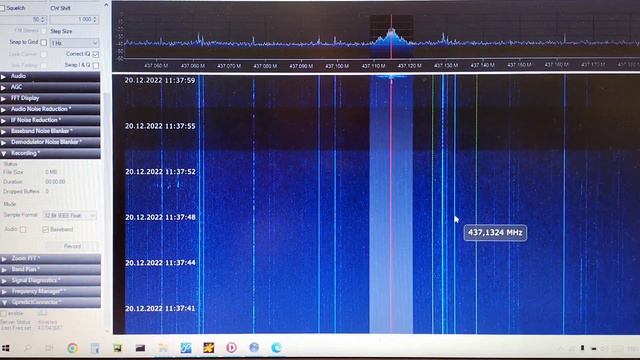Expand the Baseband Noise Blanker panel
Viewport: 640px width, 360px height.
pyautogui.click(x=50, y=131)
